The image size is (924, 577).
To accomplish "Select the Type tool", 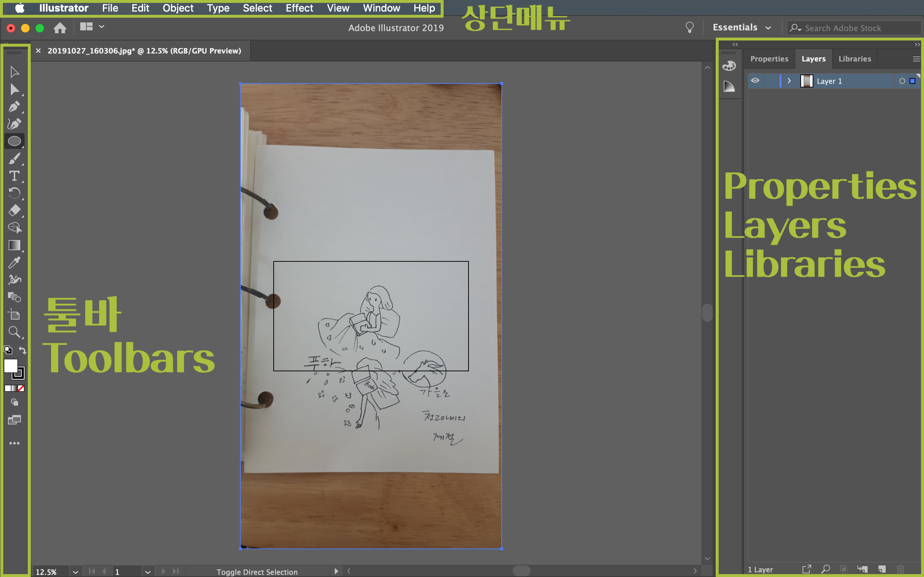I will coord(14,176).
